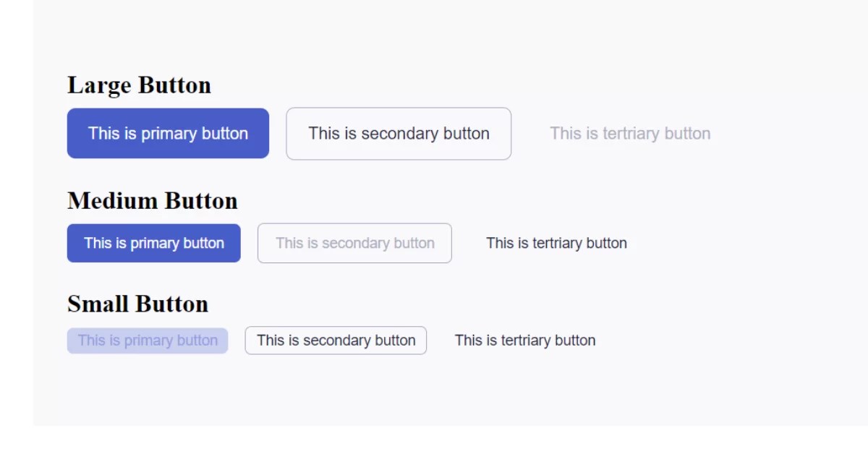Click the faded secondary button in Medium Button row
Image resolution: width=868 pixels, height=454 pixels.
tap(354, 243)
